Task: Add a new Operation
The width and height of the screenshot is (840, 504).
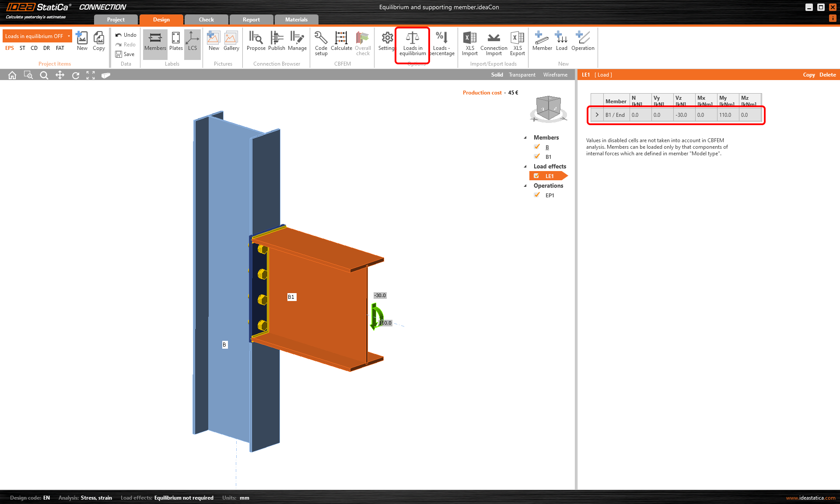Action: click(582, 42)
